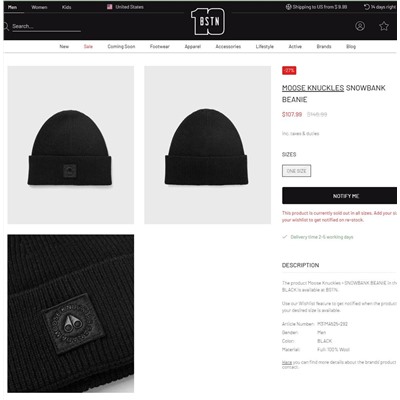Switch to the Kids section

tap(67, 7)
